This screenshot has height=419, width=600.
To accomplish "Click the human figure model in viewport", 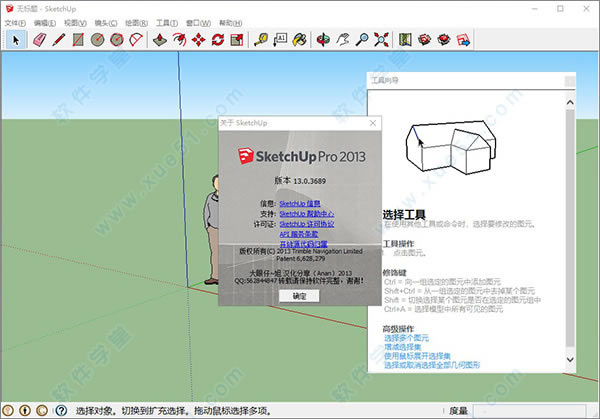I will pos(211,230).
